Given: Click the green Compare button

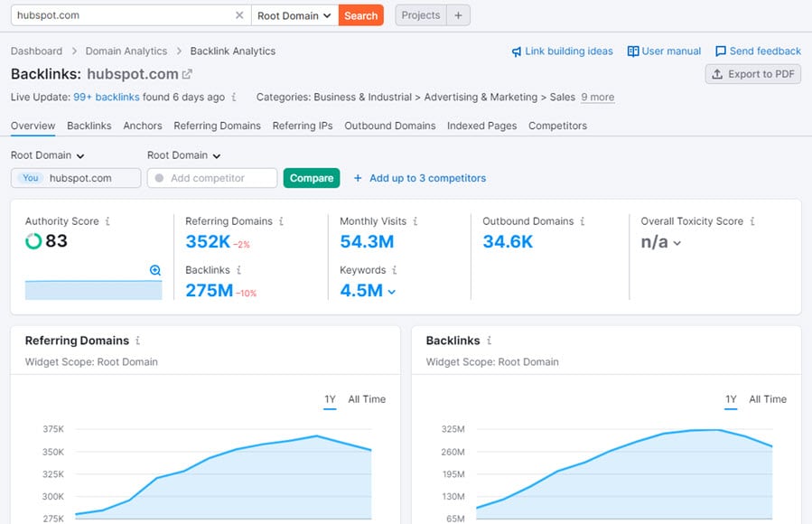Looking at the screenshot, I should pos(312,178).
